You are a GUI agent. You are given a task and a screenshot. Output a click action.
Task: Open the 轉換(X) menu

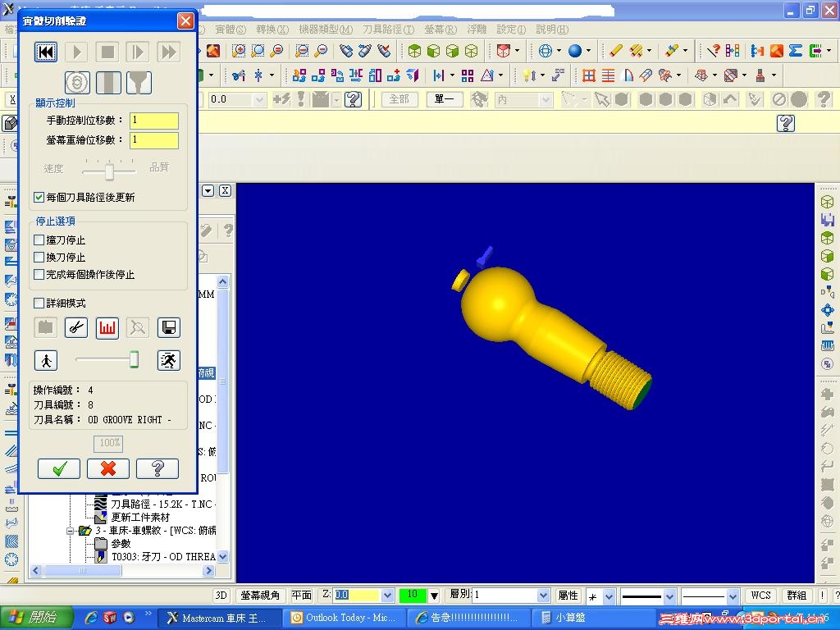tap(272, 30)
